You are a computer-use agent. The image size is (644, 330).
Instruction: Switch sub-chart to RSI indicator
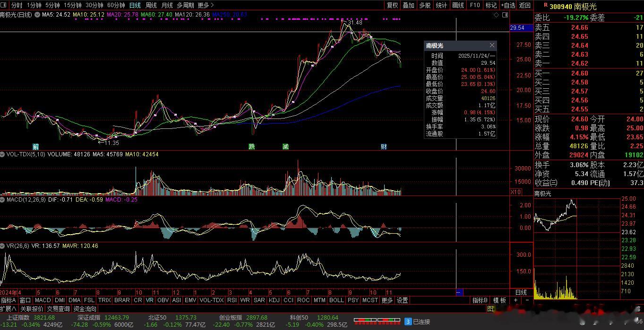point(232,300)
